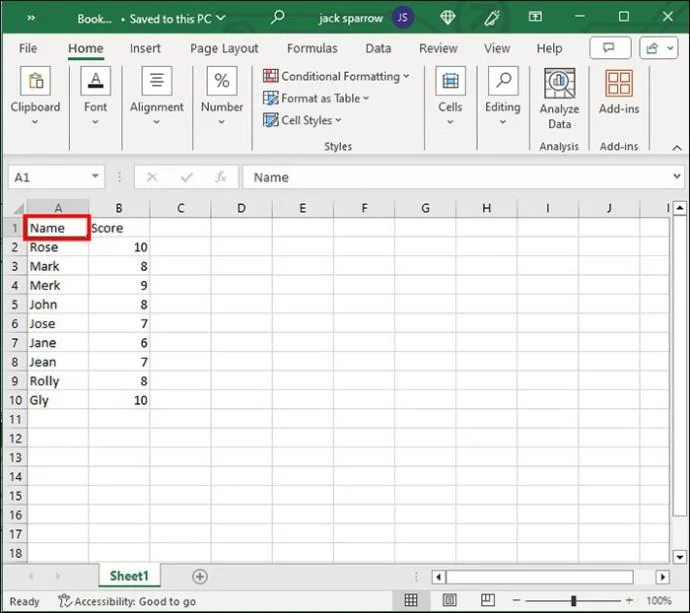Open the Add-ins icon
690x613 pixels.
[619, 84]
